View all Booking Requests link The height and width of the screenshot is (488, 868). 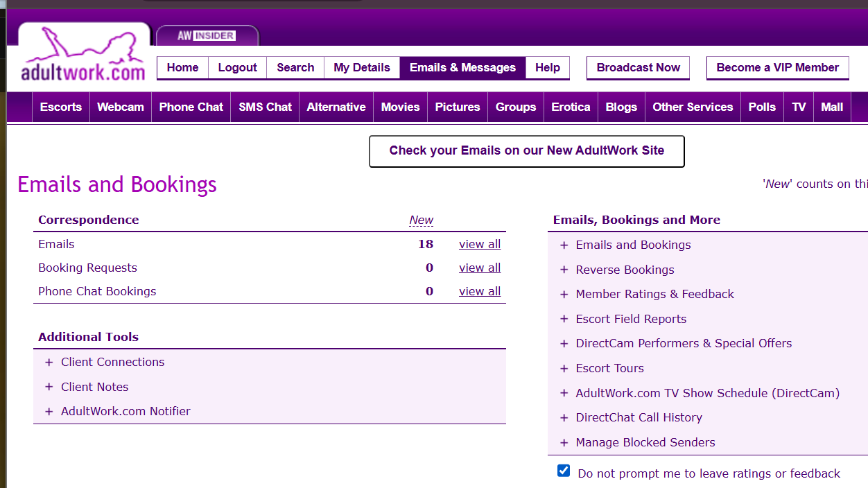coord(479,268)
